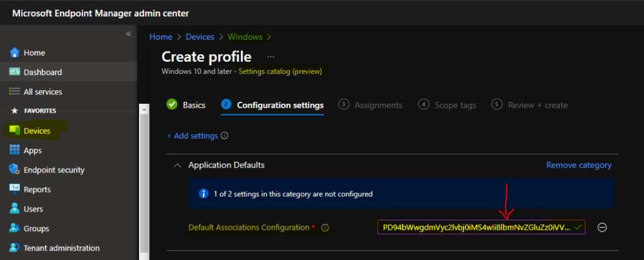Image resolution: width=644 pixels, height=260 pixels.
Task: Open the Dashboard icon in sidebar
Action: click(14, 72)
